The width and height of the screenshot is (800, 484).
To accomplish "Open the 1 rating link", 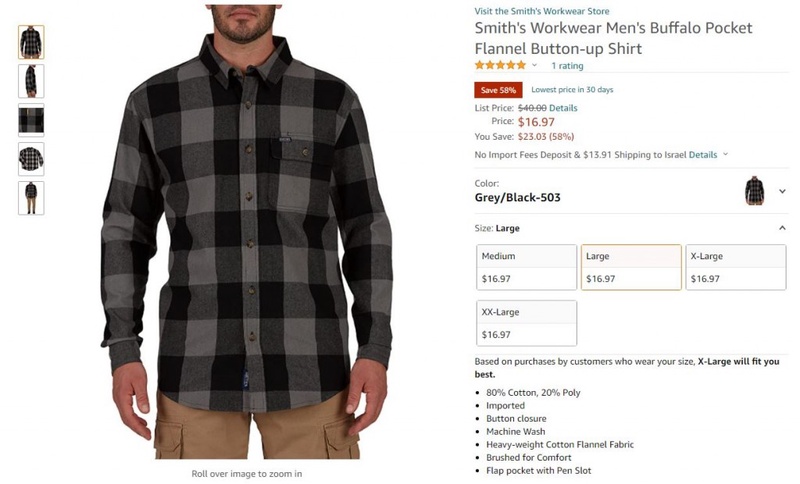I will [x=567, y=66].
